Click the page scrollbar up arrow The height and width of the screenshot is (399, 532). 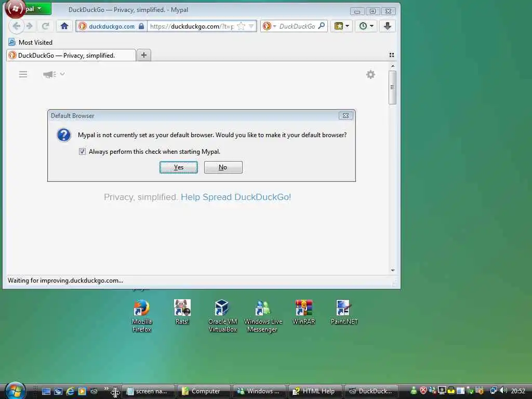coord(393,66)
